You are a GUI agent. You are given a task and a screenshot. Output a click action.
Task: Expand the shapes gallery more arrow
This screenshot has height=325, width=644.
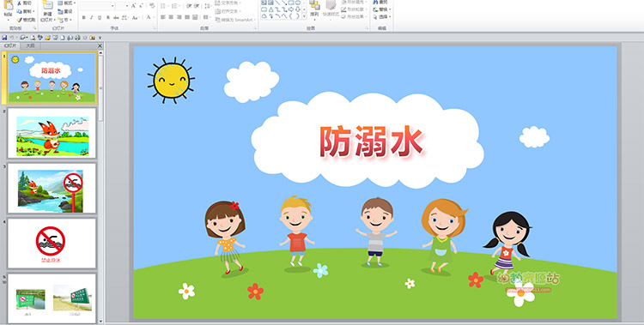(x=304, y=16)
